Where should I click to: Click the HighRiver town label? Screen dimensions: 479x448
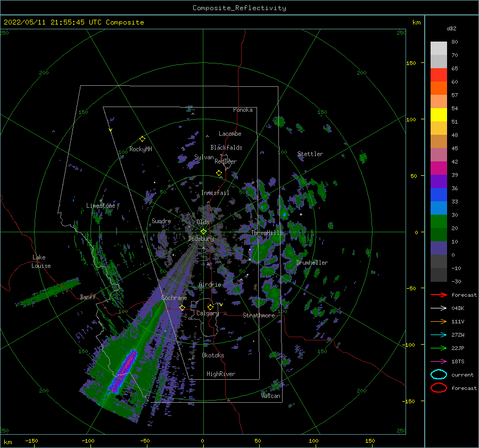(221, 374)
